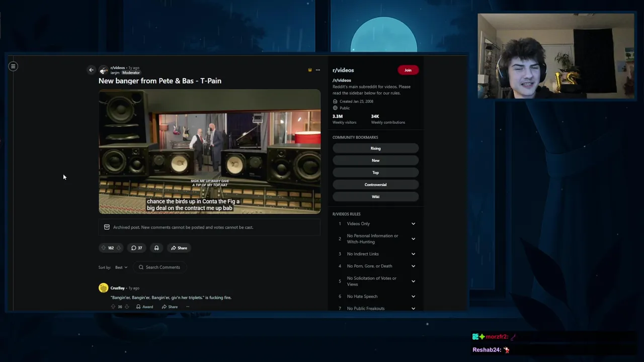
Task: Downvote CruzBay's comment
Action: [x=127, y=307]
